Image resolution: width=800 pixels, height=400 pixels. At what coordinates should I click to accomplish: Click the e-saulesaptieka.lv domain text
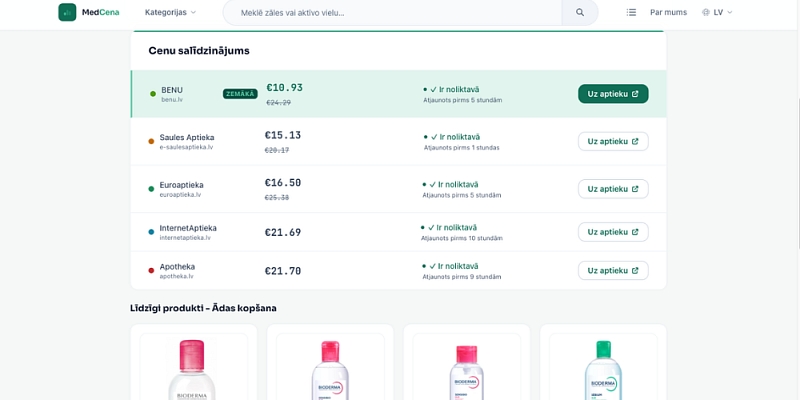click(x=186, y=147)
